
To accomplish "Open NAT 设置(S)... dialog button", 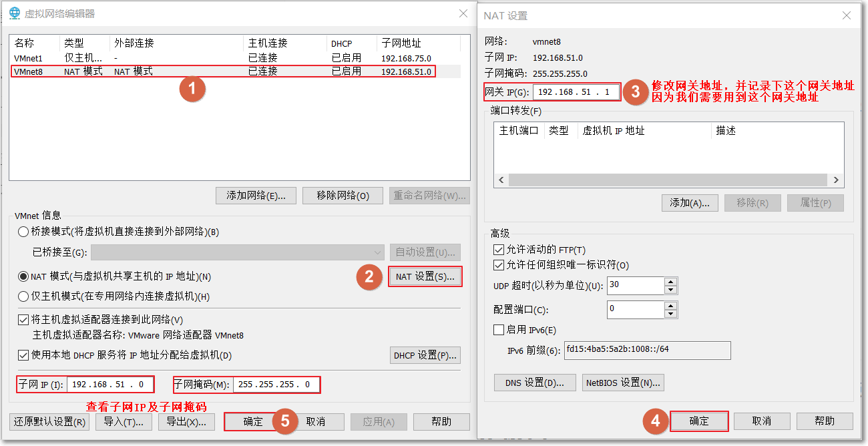I will [425, 276].
